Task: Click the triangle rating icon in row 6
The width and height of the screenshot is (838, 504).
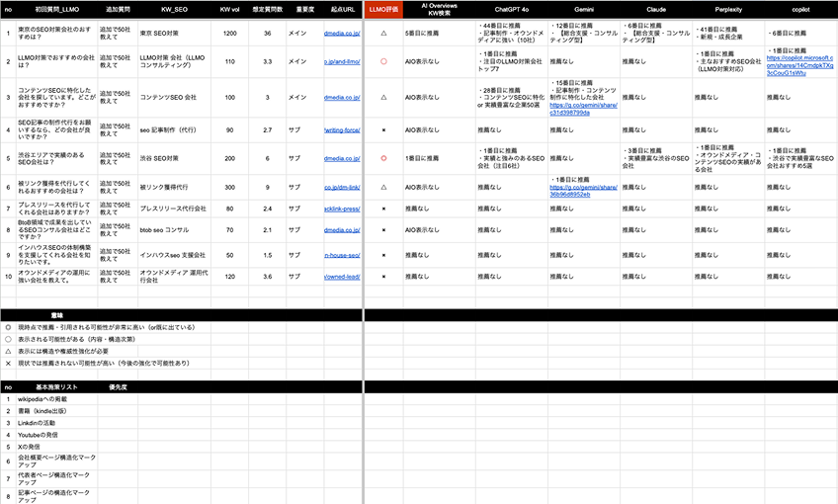Action: tap(383, 186)
